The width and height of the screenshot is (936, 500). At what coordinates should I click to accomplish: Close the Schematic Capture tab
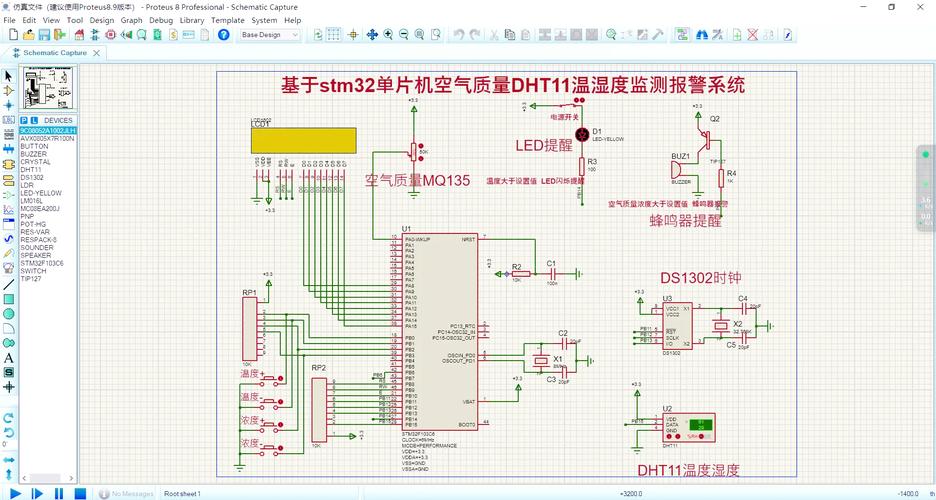click(x=96, y=53)
